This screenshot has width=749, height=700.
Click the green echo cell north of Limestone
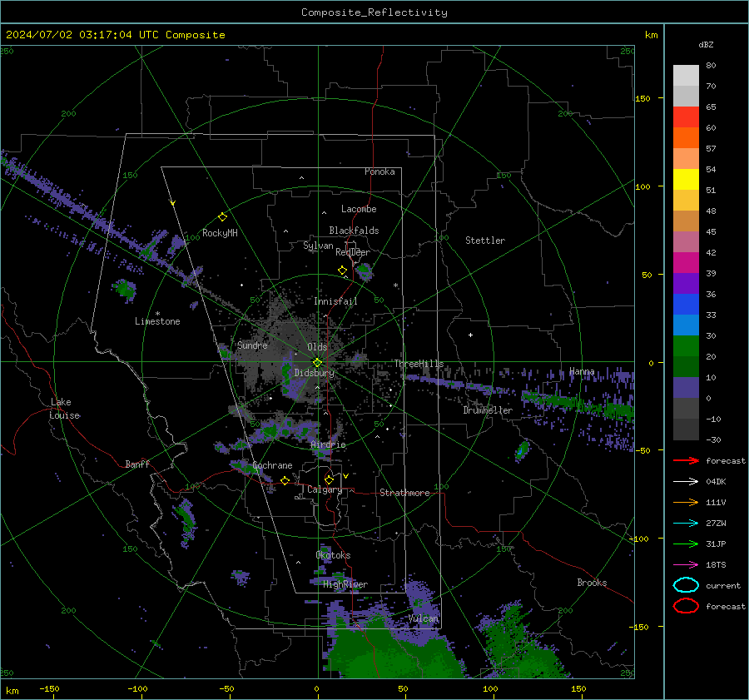125,289
